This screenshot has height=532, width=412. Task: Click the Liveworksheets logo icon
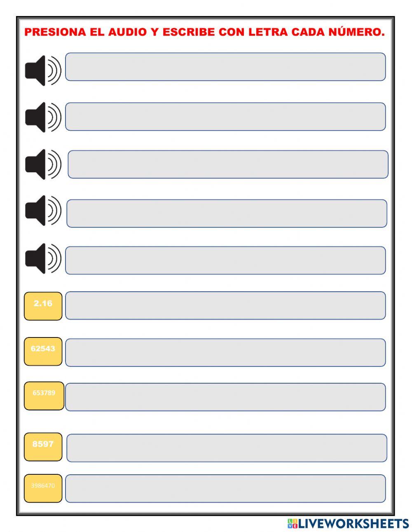pyautogui.click(x=293, y=524)
